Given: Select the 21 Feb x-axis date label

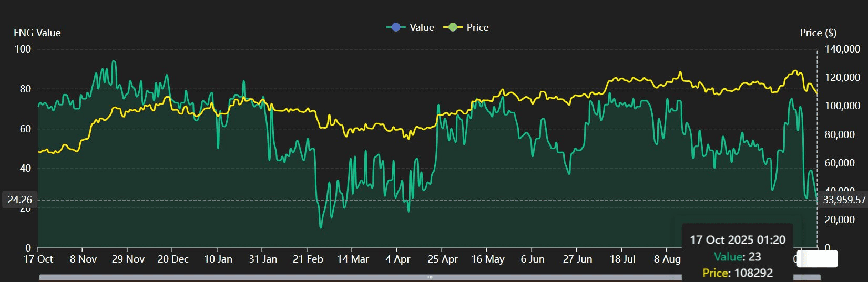Looking at the screenshot, I should point(308,259).
